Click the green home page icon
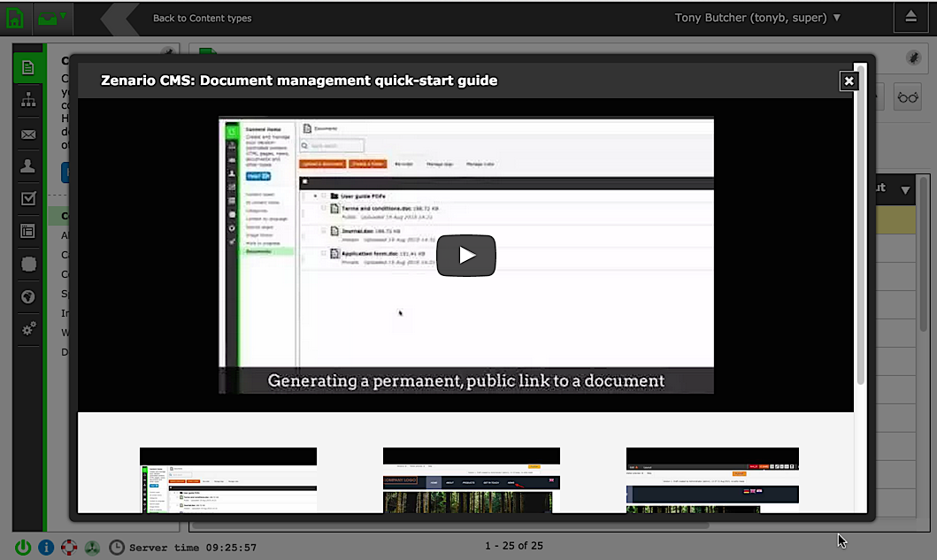937x560 pixels. pyautogui.click(x=15, y=17)
